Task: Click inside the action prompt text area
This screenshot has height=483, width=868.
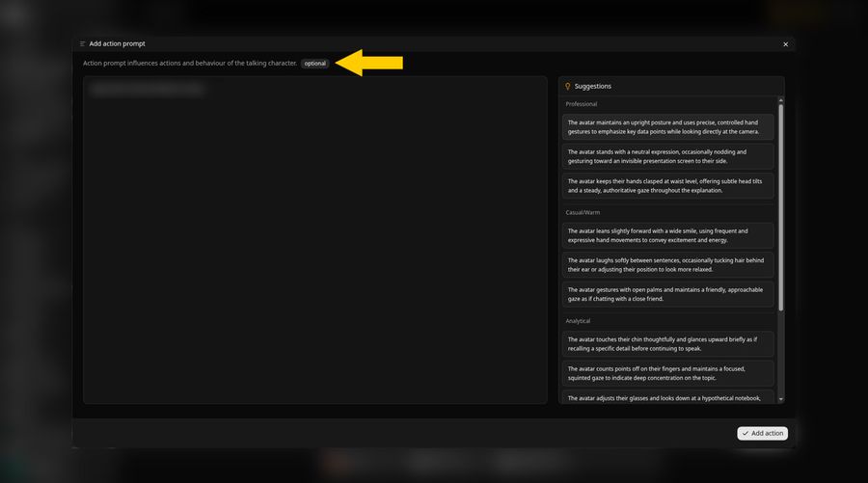Action: (315, 240)
